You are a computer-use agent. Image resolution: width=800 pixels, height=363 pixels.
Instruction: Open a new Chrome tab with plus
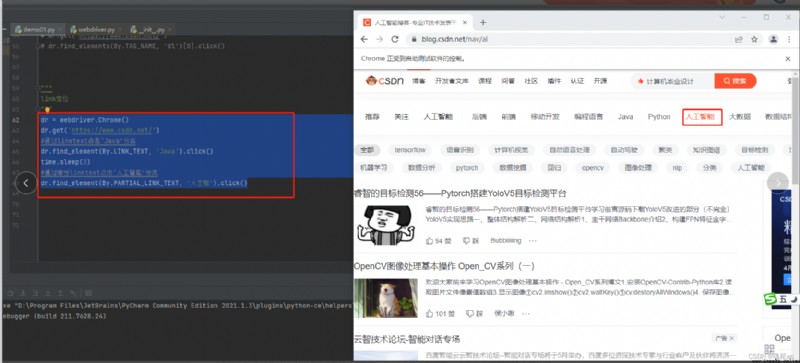483,22
